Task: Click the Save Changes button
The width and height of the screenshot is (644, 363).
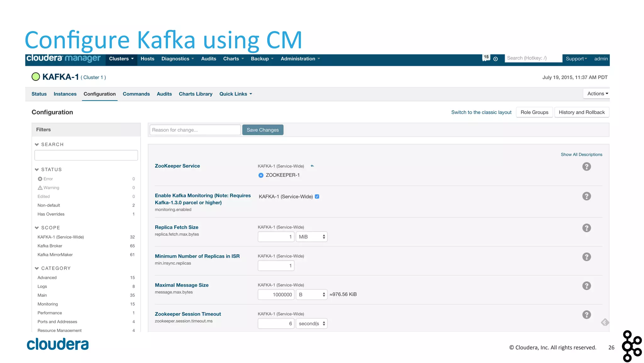Action: (x=263, y=130)
